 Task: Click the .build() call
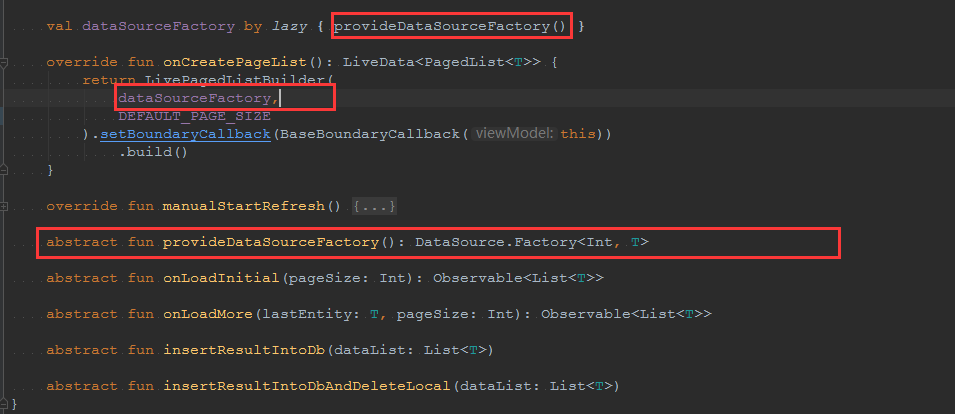coord(153,152)
